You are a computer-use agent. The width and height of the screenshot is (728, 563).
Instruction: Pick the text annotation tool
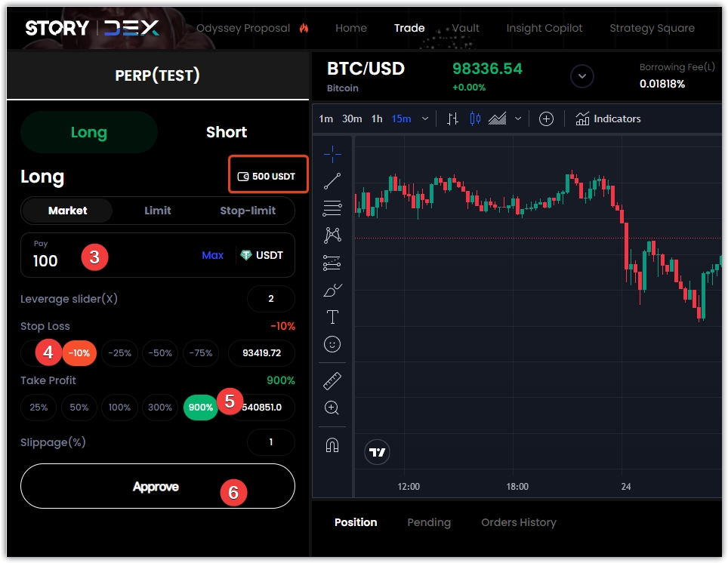click(x=332, y=316)
